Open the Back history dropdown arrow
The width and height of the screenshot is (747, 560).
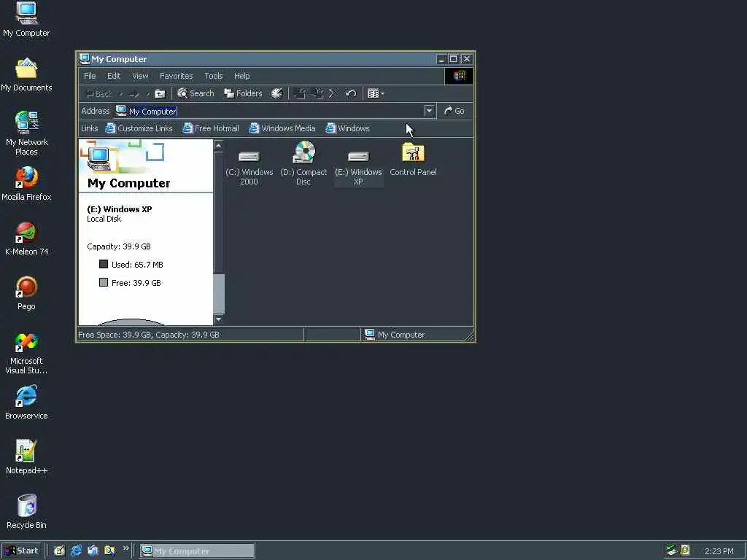pos(120,94)
